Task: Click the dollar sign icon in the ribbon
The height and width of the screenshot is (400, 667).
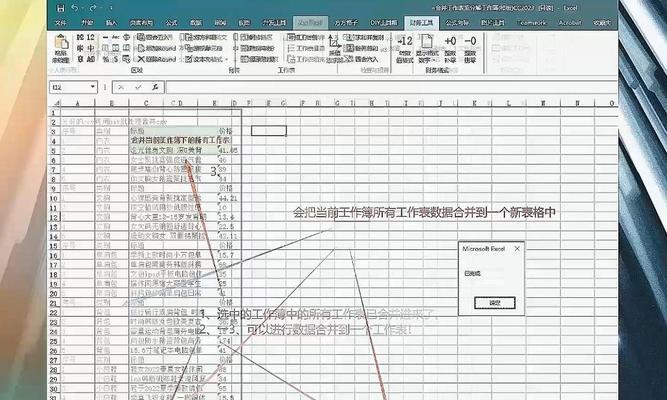Action: 115,59
